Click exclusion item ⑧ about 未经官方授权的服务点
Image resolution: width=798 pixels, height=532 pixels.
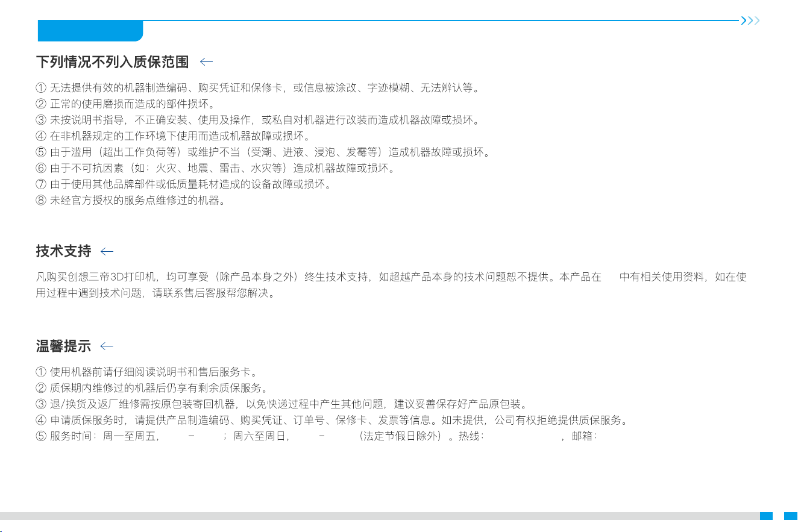point(131,201)
